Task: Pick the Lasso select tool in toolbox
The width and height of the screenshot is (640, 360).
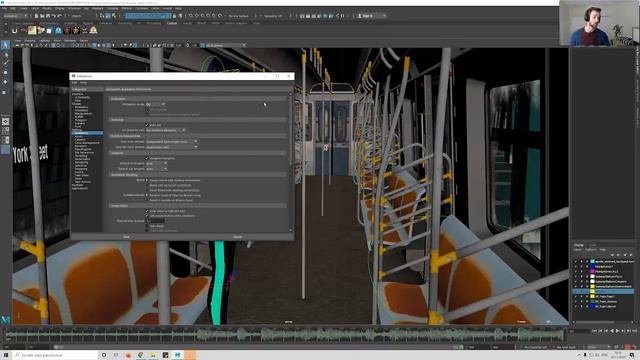Action: (5, 54)
